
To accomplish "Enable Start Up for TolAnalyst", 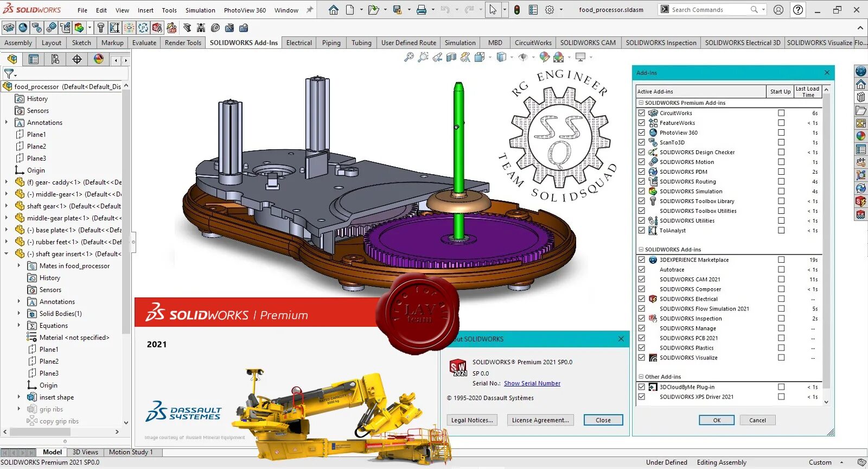I will click(x=781, y=230).
